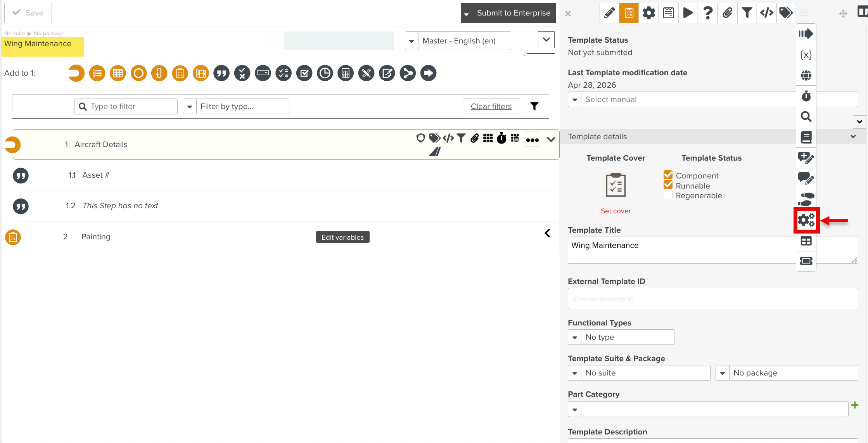The width and height of the screenshot is (868, 443).
Task: Open the tags icon in panel toolbar
Action: tap(786, 13)
